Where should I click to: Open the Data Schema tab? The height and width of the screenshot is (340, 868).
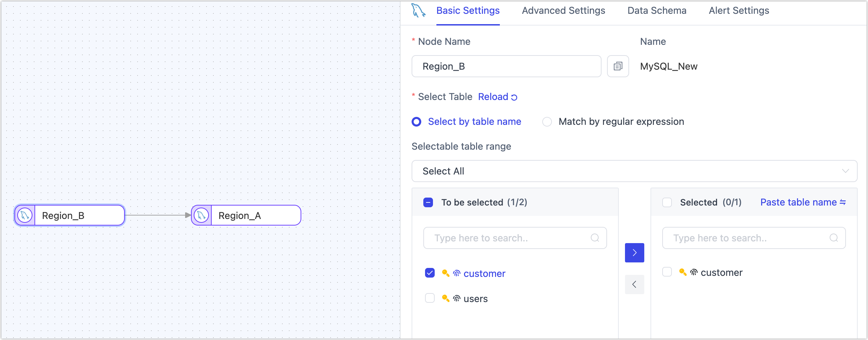click(657, 11)
